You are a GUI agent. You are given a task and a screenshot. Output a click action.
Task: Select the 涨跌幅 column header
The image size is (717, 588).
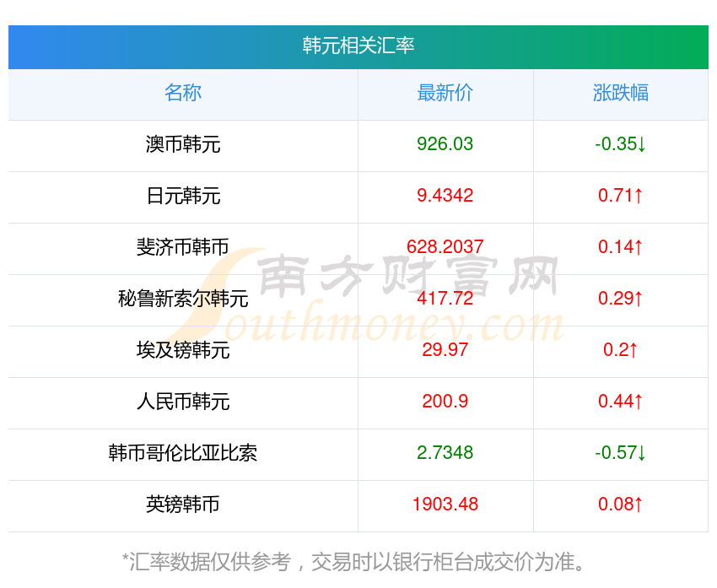point(621,93)
